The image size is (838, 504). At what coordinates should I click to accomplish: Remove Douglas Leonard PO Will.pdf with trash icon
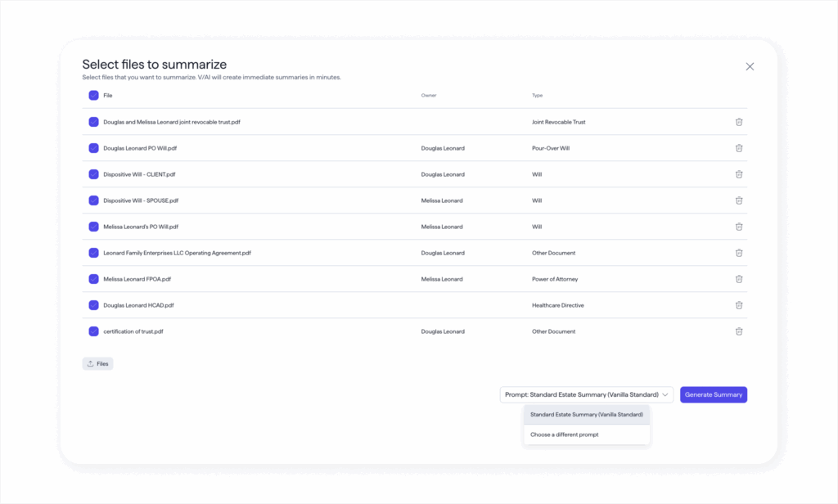click(739, 148)
